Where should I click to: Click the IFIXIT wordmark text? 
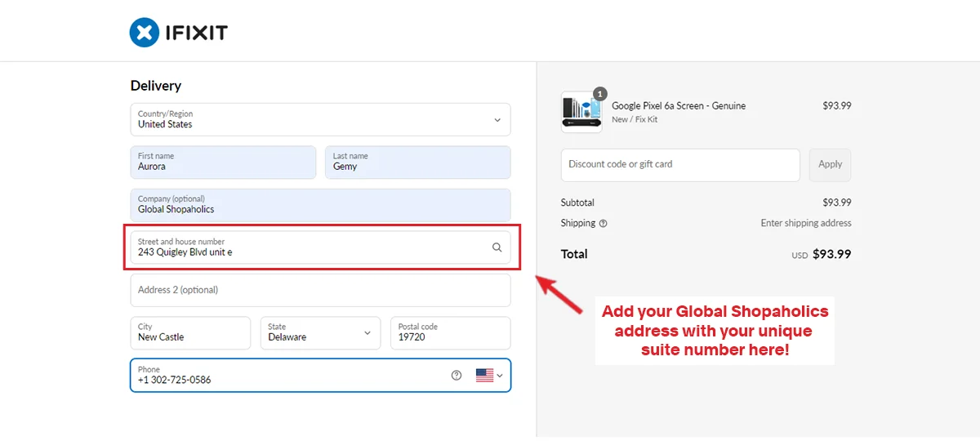194,33
